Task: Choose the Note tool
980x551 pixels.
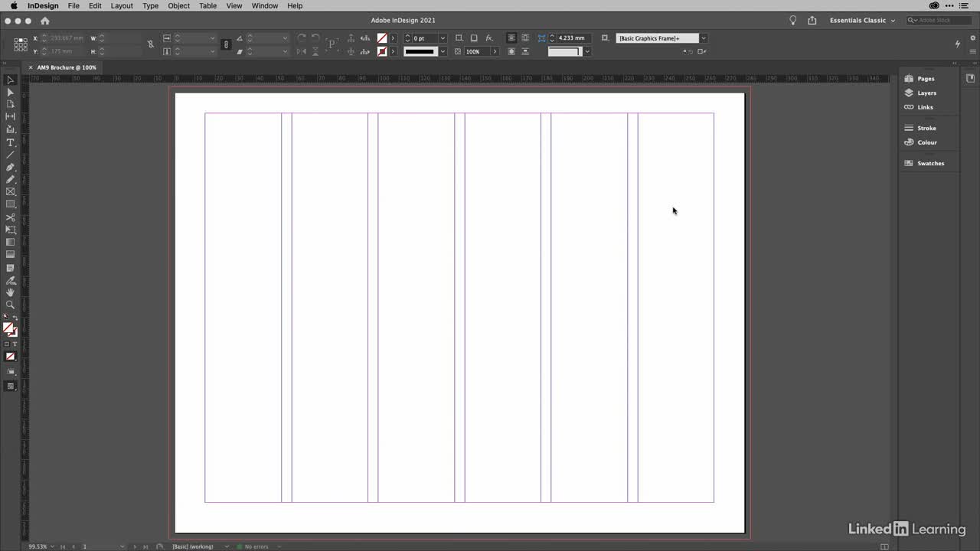Action: coord(11,268)
